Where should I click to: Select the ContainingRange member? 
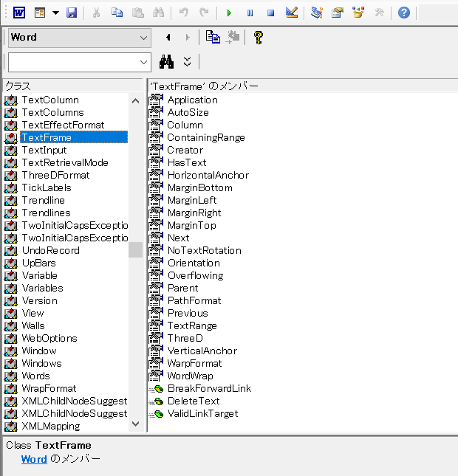[x=206, y=137]
